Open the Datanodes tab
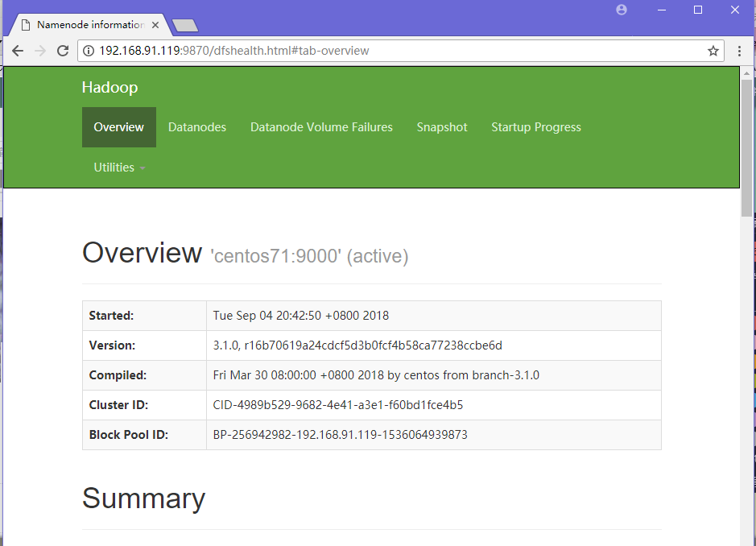Viewport: 756px width, 546px height. coord(197,127)
